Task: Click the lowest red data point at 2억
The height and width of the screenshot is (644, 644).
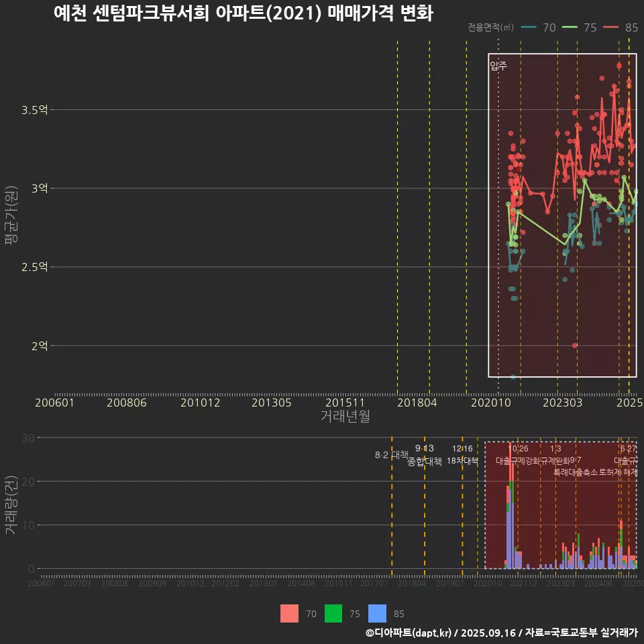Action: [x=575, y=345]
